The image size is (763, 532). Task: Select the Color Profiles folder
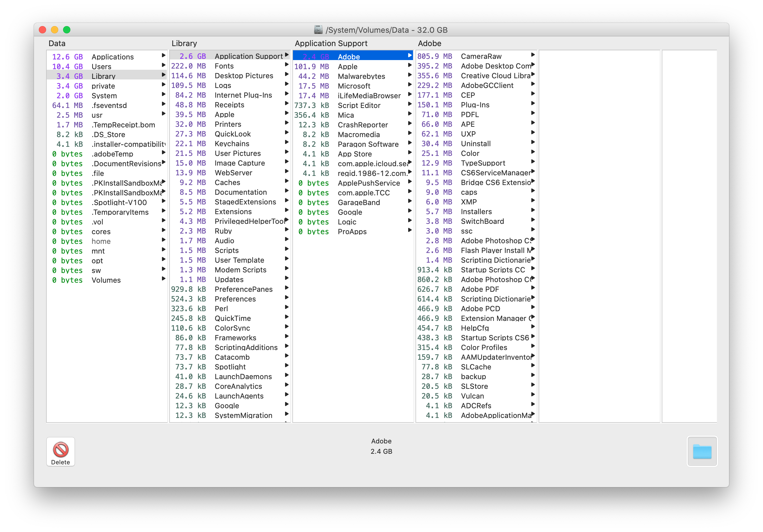coord(476,347)
